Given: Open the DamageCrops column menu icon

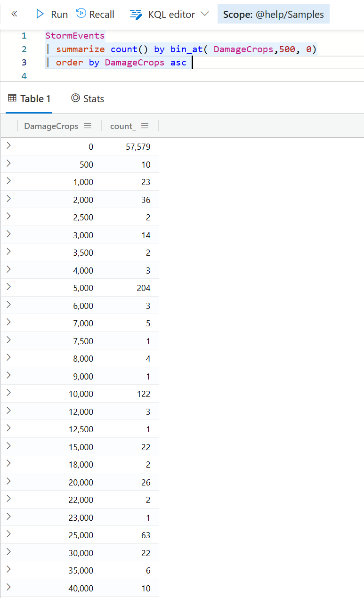Looking at the screenshot, I should [87, 126].
